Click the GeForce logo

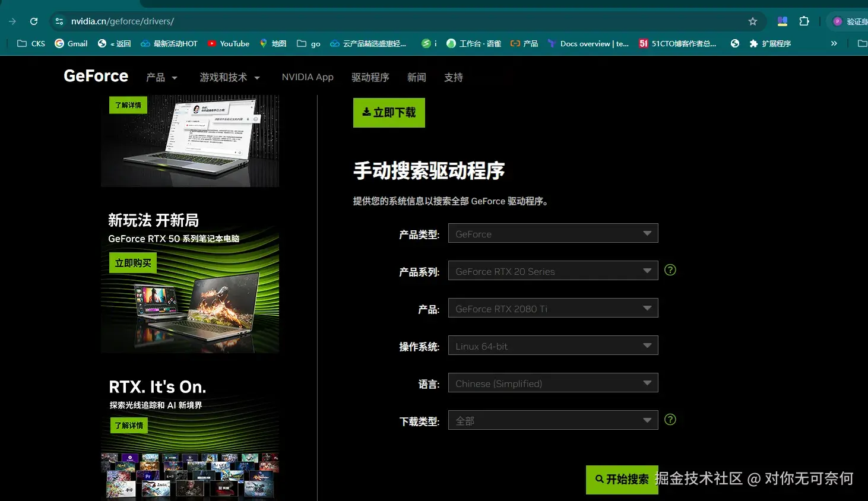[x=96, y=76]
